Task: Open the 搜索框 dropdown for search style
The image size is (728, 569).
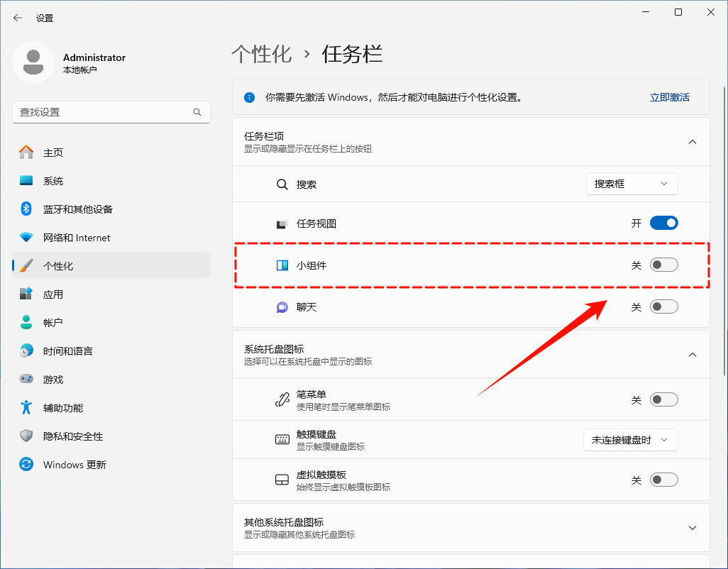Action: pyautogui.click(x=632, y=183)
